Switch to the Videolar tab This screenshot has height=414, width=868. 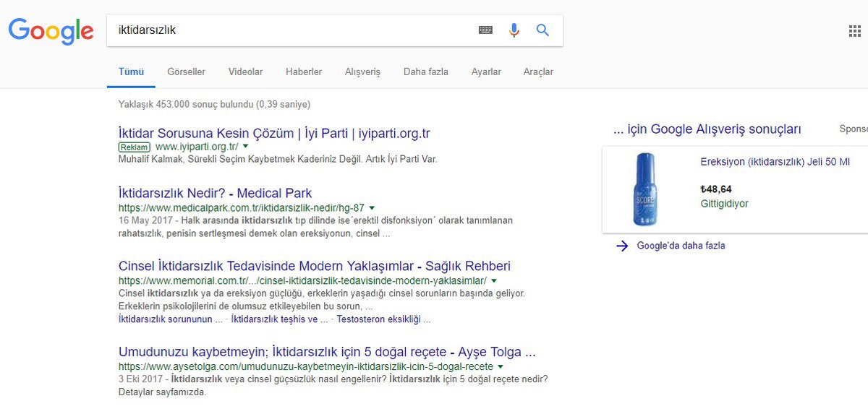click(x=245, y=72)
